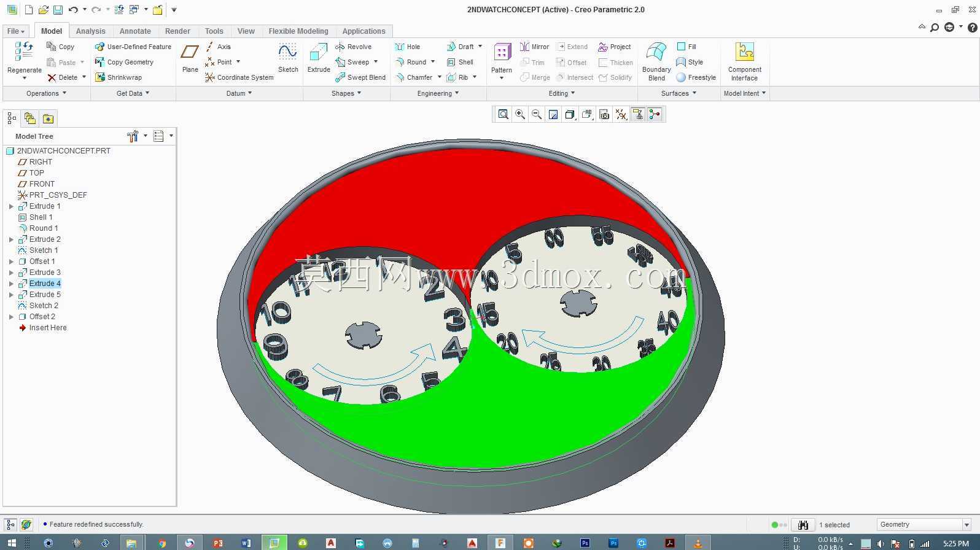Open the Datum group dropdown
Image resolution: width=980 pixels, height=550 pixels.
coord(239,93)
